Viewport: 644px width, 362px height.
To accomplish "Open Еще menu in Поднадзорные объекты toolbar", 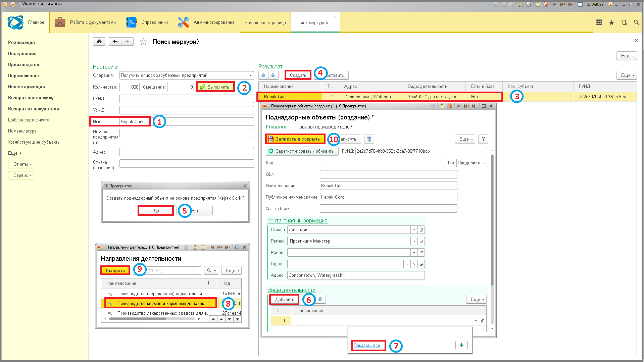I will 465,139.
